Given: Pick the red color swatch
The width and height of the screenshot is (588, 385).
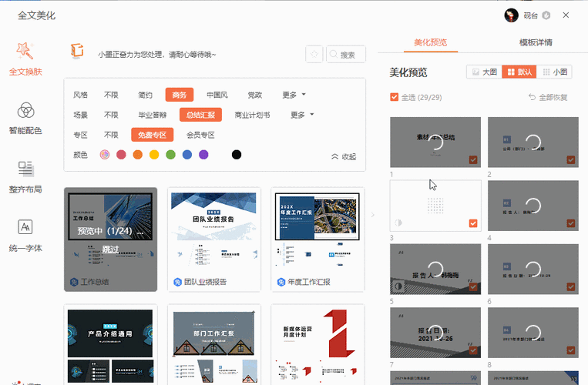Looking at the screenshot, I should (x=121, y=155).
